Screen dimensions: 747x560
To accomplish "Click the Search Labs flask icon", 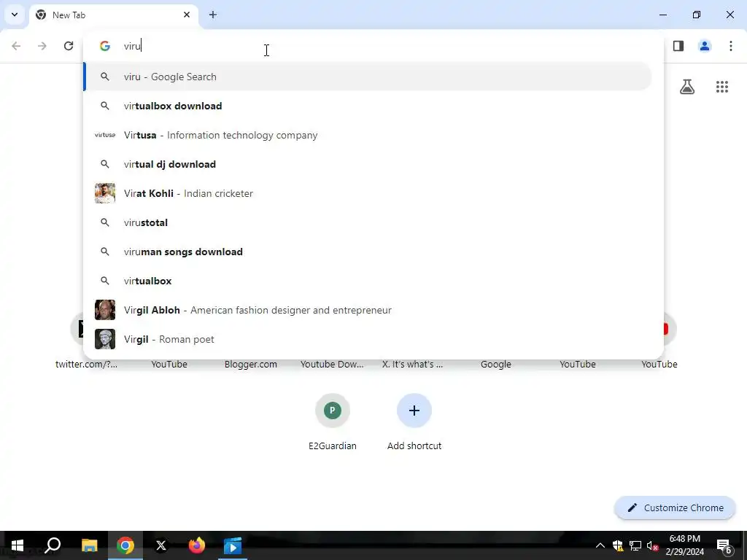I will point(687,87).
